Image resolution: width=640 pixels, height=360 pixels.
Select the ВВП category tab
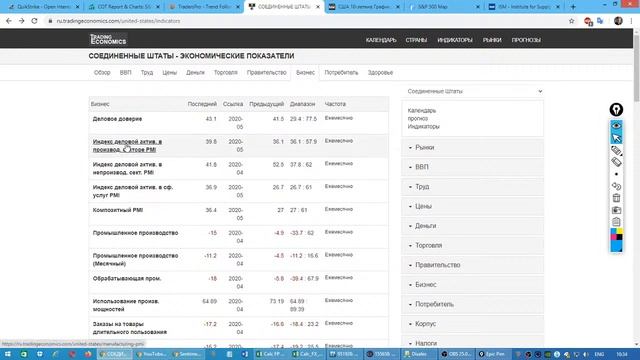point(125,73)
